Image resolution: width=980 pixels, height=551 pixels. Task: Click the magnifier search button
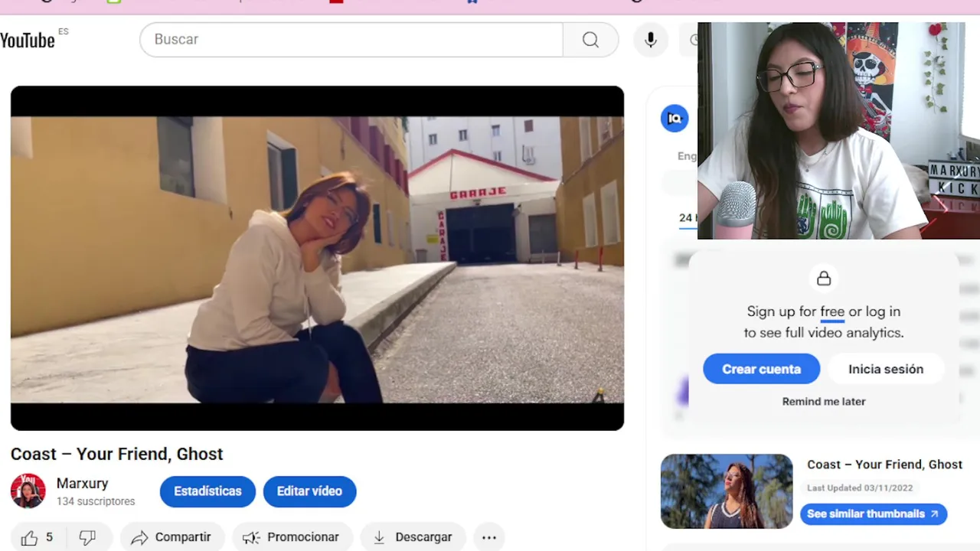(590, 39)
